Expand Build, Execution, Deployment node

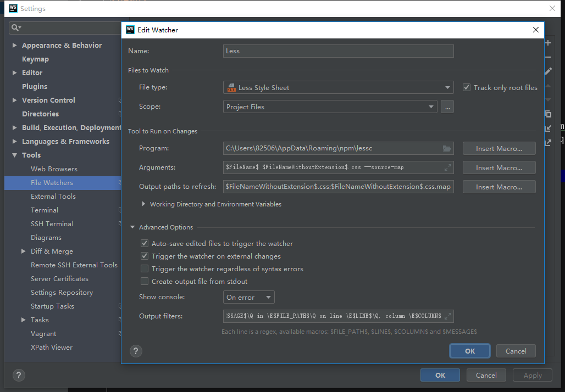click(14, 127)
